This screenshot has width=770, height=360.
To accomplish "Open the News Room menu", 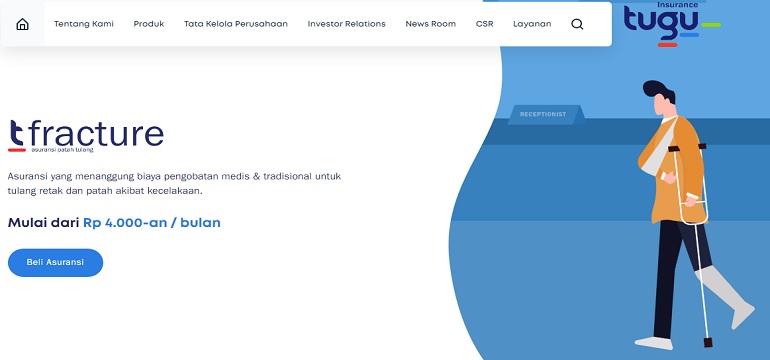I will point(431,24).
